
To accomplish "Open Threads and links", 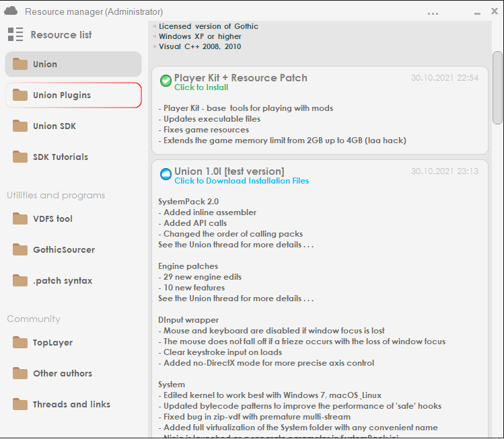I will pyautogui.click(x=71, y=405).
